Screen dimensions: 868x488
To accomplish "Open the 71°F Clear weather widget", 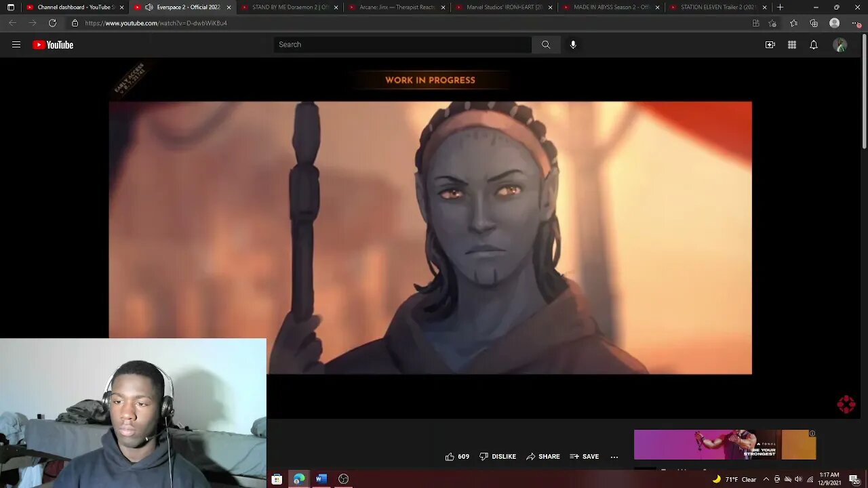I will pos(734,479).
